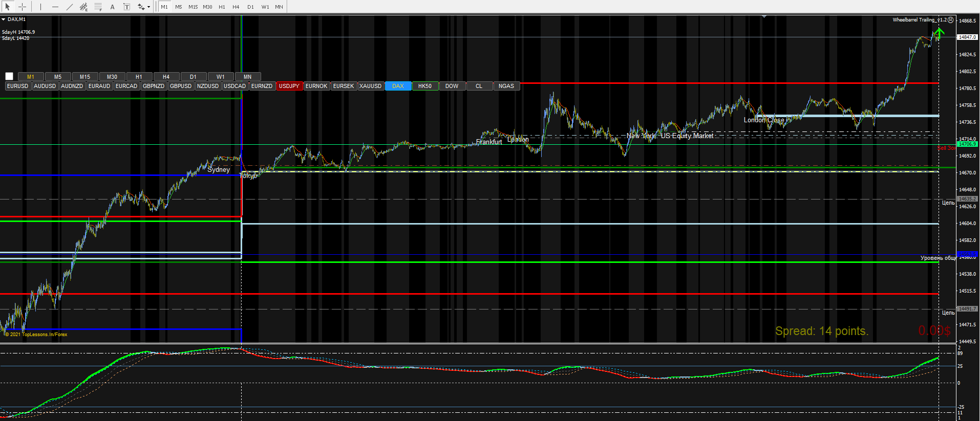Switch to M15 in the top toolbar

pyautogui.click(x=193, y=7)
